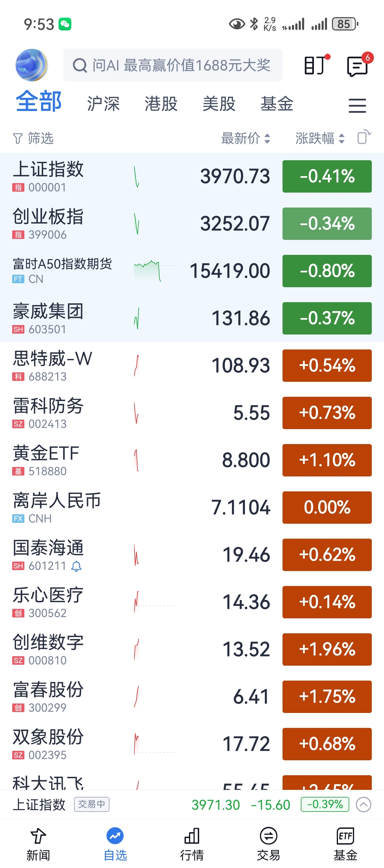
Task: Open 黄金ETF stock row
Action: 192,460
